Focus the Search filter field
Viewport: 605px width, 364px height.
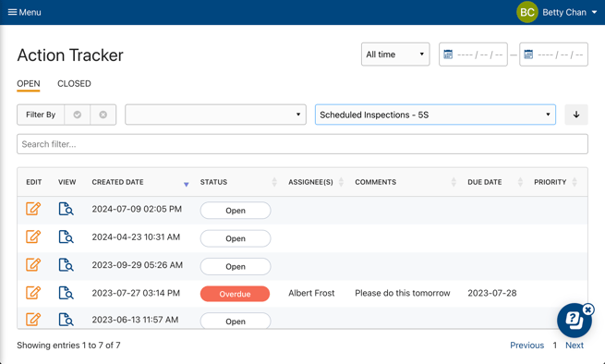tap(302, 144)
